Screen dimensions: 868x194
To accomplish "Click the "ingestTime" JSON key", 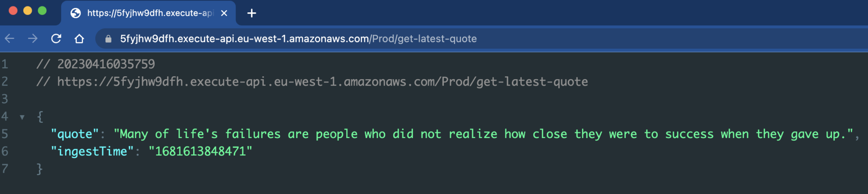I will 92,151.
